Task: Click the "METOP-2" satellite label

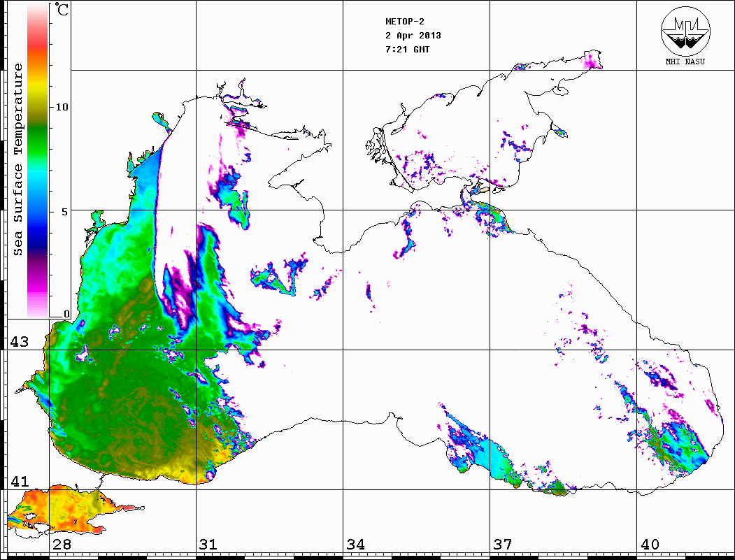Action: (x=405, y=22)
